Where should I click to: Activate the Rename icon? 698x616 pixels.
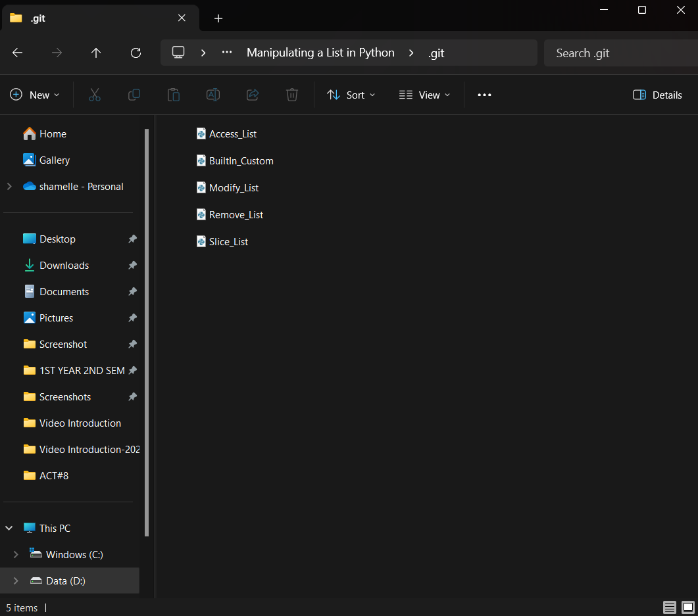point(213,95)
